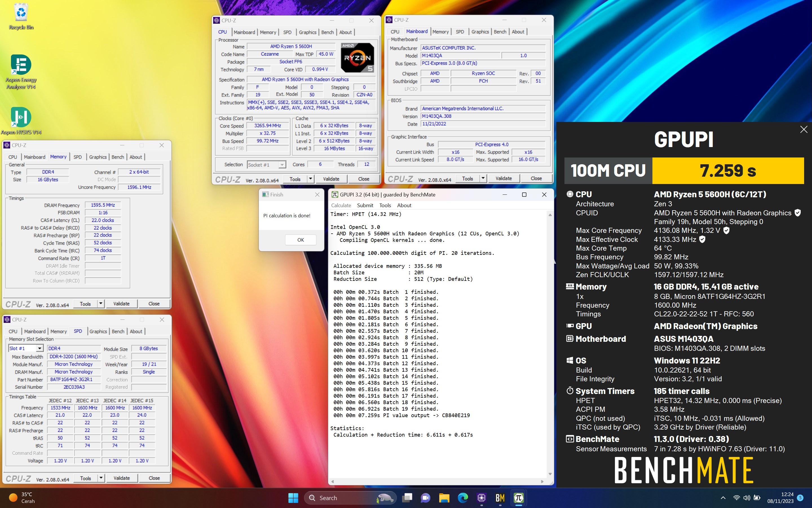Switch to GPUPI taskbar icon

tap(518, 498)
